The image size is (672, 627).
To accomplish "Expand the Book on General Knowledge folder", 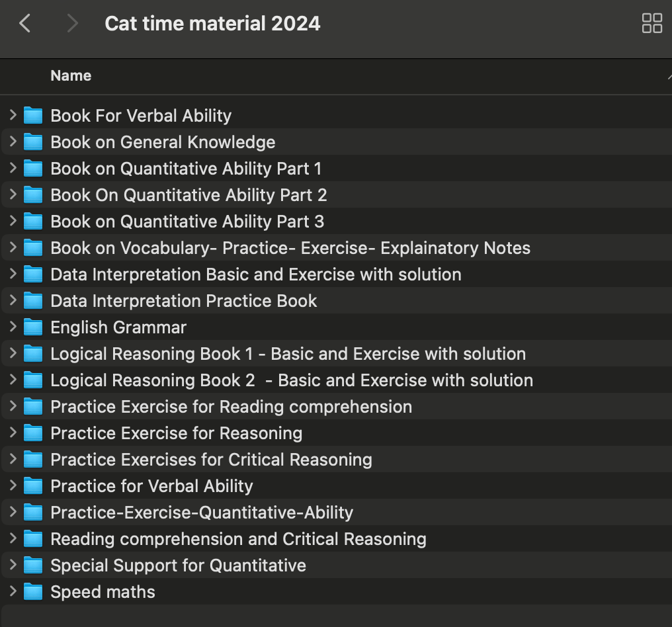I will coord(13,142).
